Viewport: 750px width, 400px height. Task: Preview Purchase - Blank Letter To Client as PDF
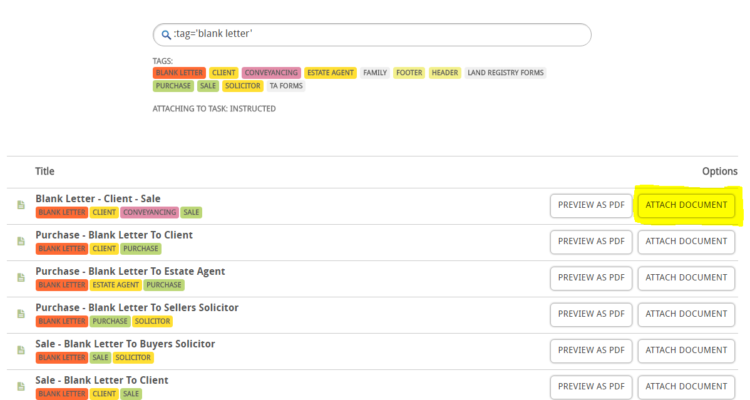[591, 242]
